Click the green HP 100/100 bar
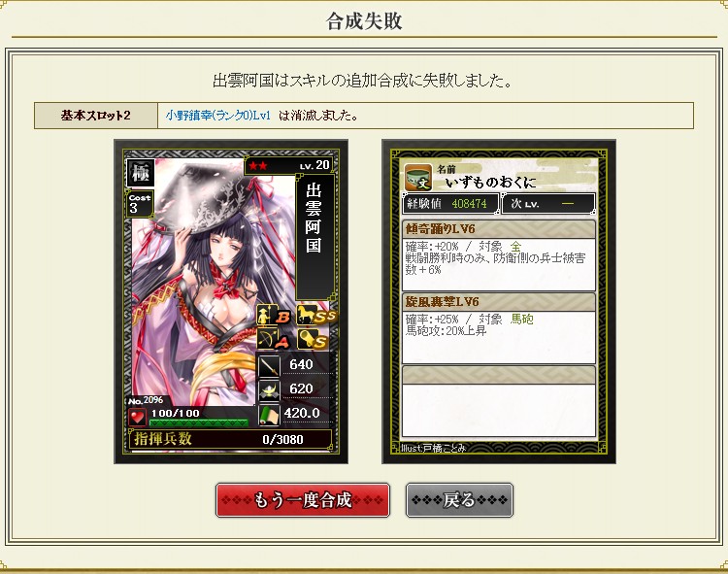 point(199,422)
